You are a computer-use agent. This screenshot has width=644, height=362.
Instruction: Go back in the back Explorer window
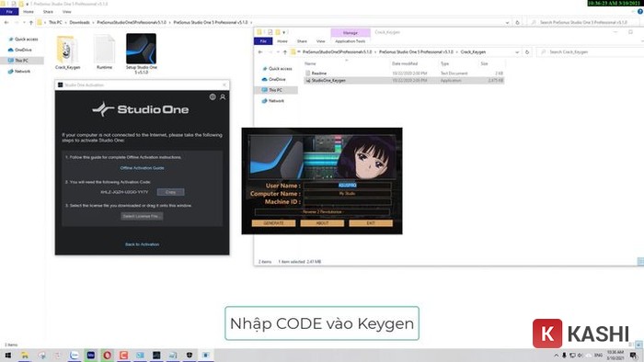pyautogui.click(x=6, y=23)
